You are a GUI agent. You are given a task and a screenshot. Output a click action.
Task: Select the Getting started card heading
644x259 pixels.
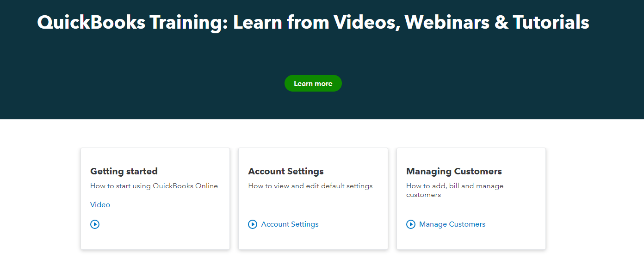point(124,171)
